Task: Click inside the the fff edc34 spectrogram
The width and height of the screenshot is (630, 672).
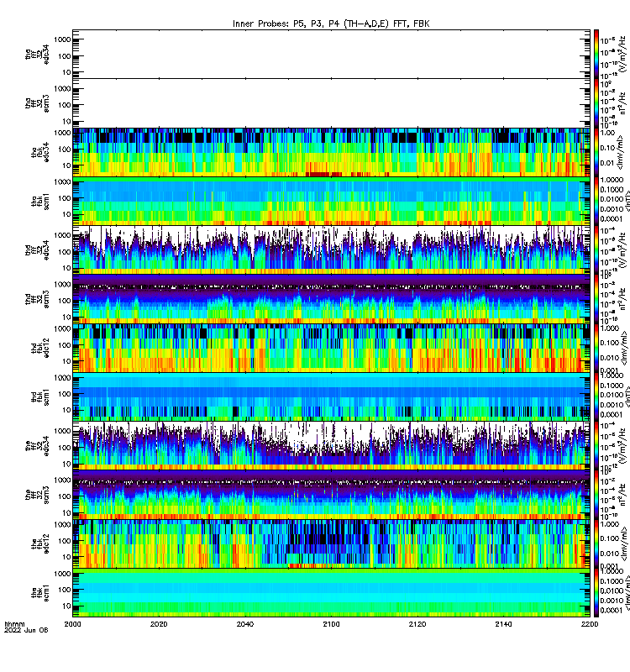Action: (x=331, y=446)
